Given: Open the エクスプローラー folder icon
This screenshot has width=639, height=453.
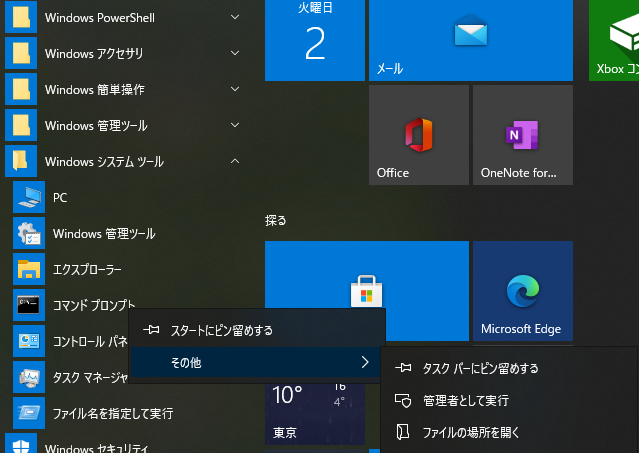Looking at the screenshot, I should pyautogui.click(x=29, y=269).
